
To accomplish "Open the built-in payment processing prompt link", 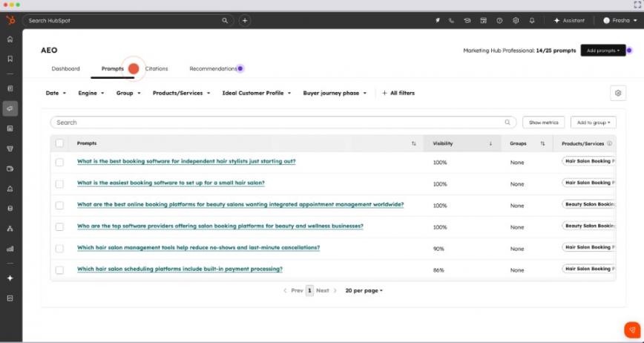I will (x=180, y=269).
